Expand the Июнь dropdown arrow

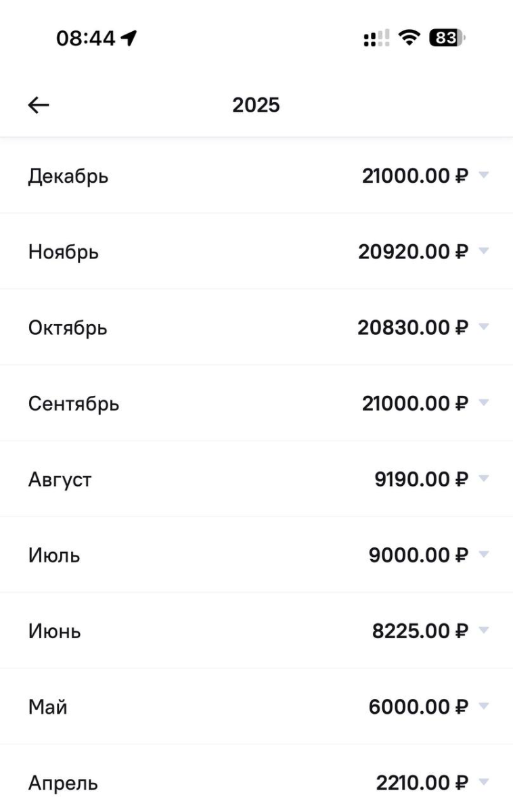coord(483,630)
